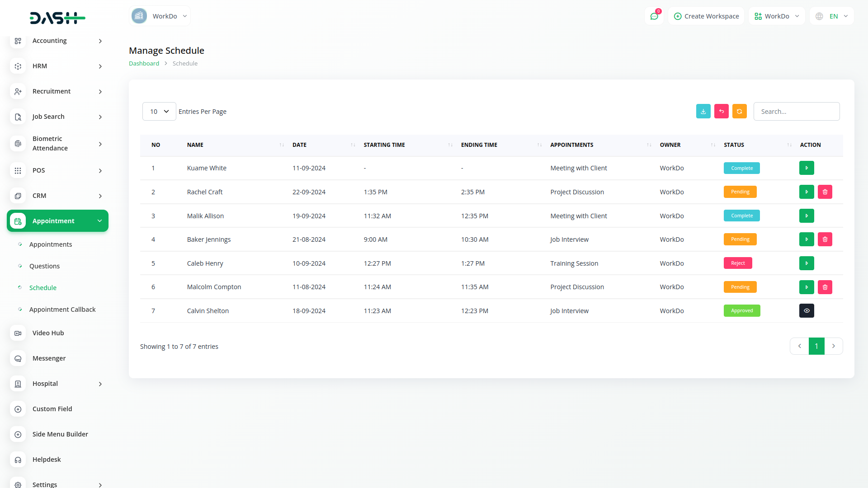Click the Pending status badge for Baker Jennings
This screenshot has width=868, height=488.
740,239
